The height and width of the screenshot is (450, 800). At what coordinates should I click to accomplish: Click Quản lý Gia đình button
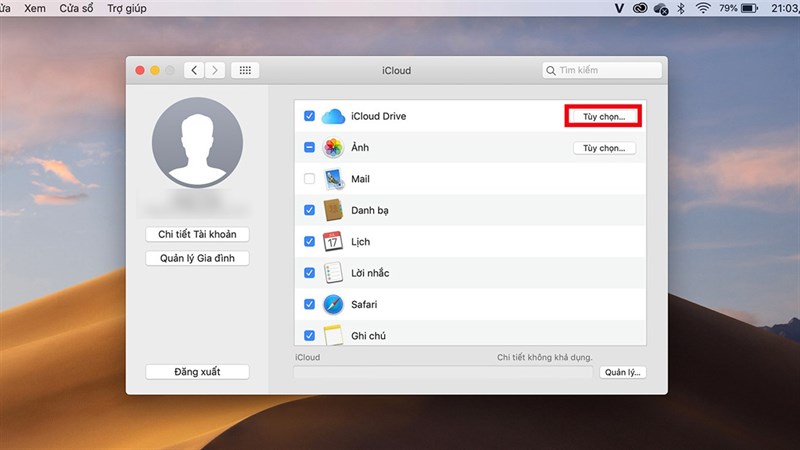[197, 258]
